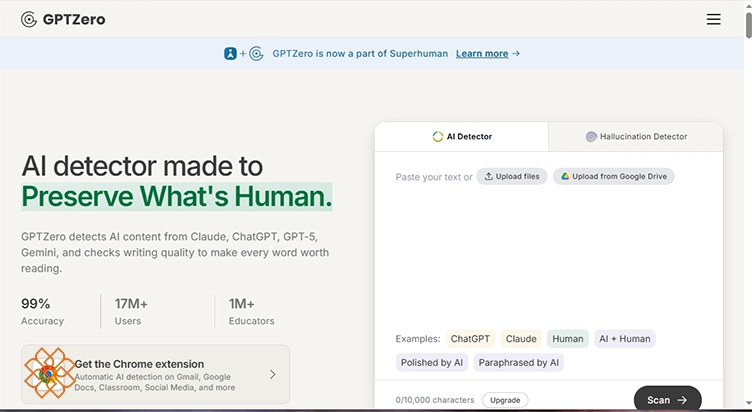752x412 pixels.
Task: Click the arrow next to Learn more
Action: click(516, 54)
